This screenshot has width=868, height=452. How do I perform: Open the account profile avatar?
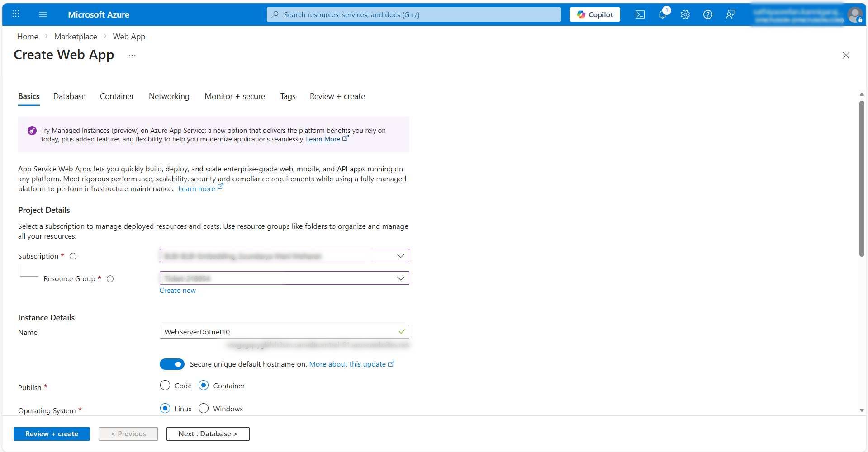(854, 15)
